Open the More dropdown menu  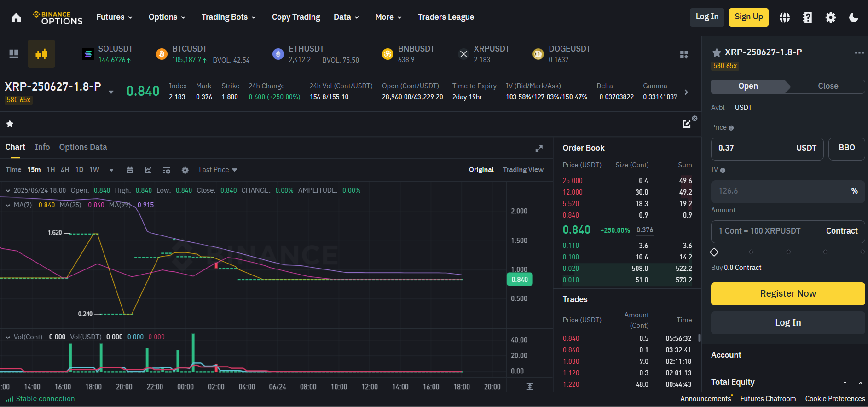388,17
